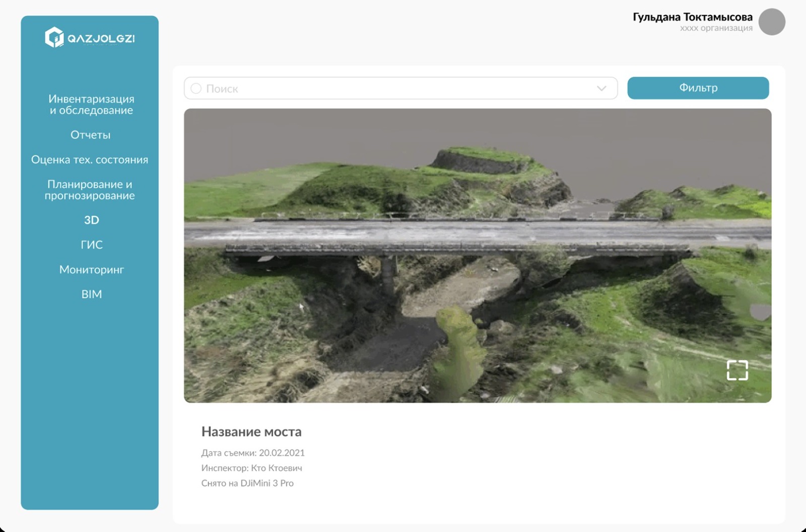Click the Название моста heading

coord(251,431)
